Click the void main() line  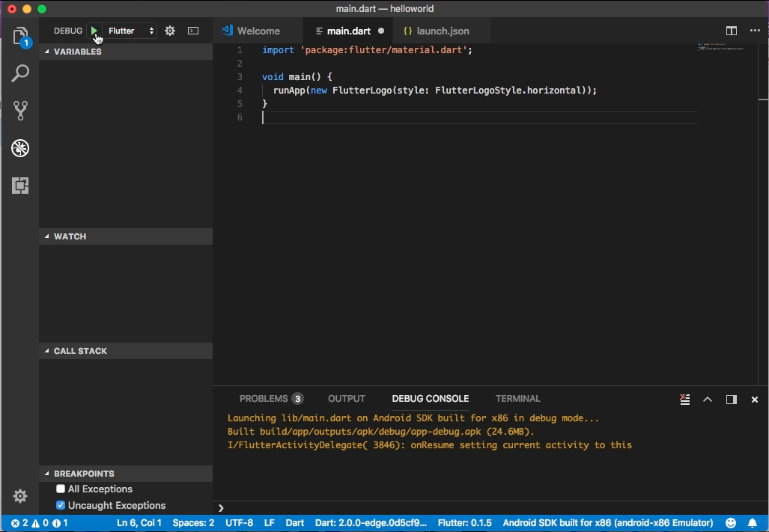pos(297,77)
